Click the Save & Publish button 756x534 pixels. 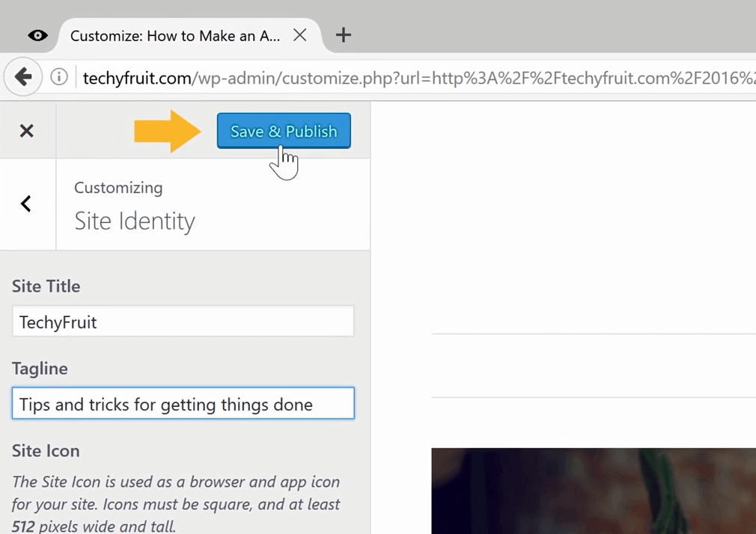click(x=284, y=131)
